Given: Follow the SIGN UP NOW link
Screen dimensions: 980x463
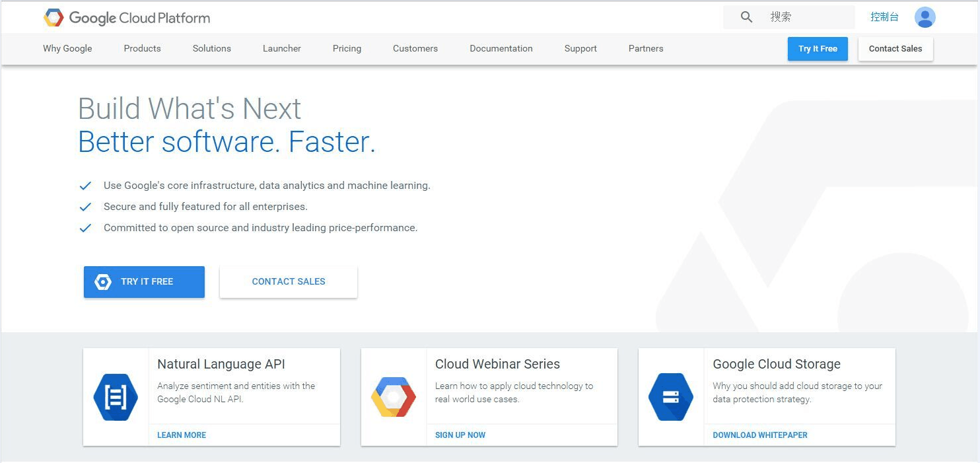Looking at the screenshot, I should [x=460, y=435].
